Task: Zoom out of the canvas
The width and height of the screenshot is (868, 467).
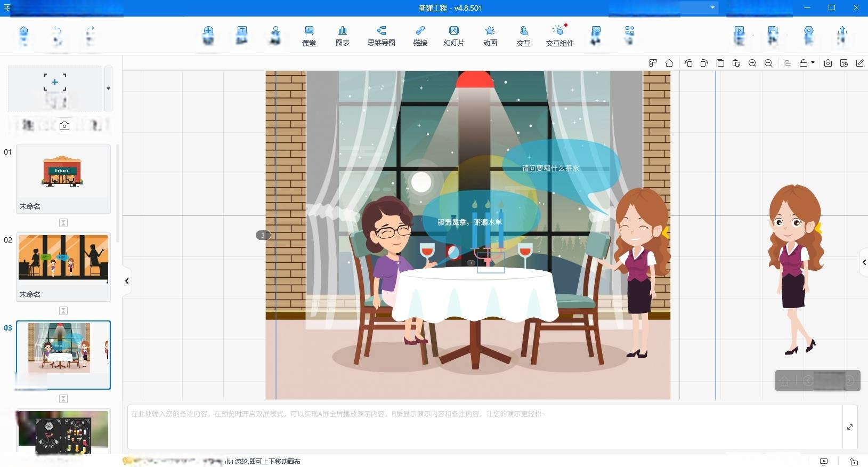Action: [x=768, y=63]
